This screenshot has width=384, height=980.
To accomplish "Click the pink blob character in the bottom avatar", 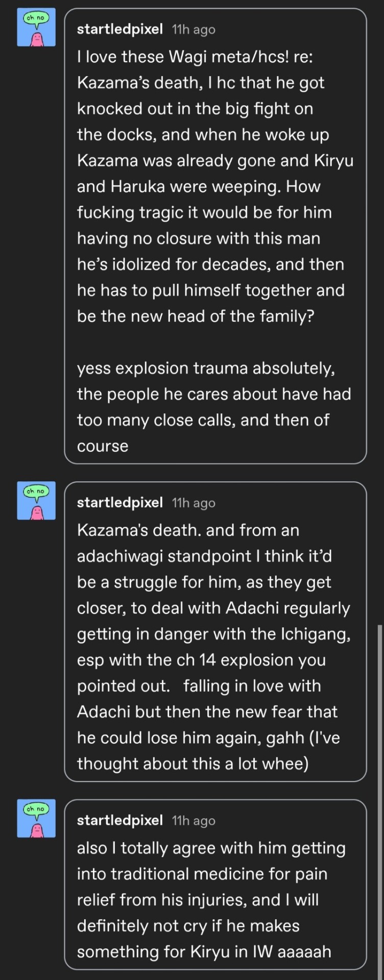I will click(36, 830).
